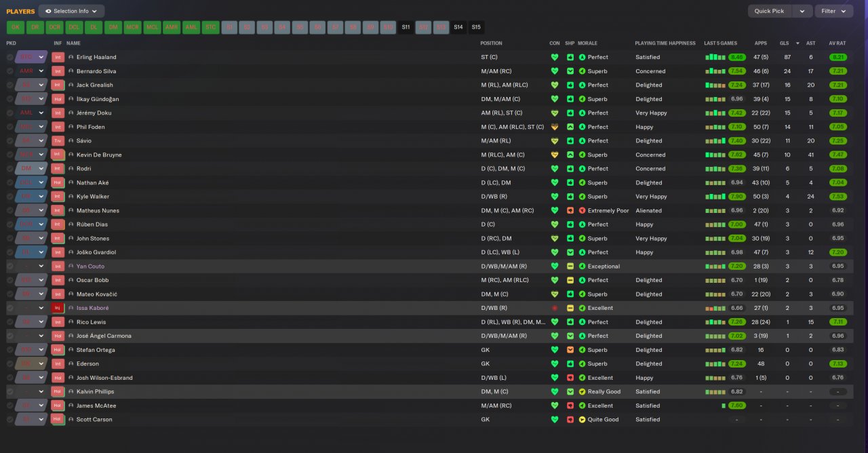The height and width of the screenshot is (453, 868).
Task: Open Erling Haaland's STC position dropdown
Action: [41, 57]
